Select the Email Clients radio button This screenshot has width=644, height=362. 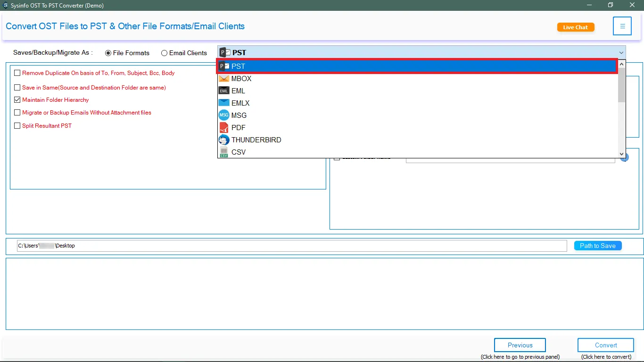pos(164,53)
